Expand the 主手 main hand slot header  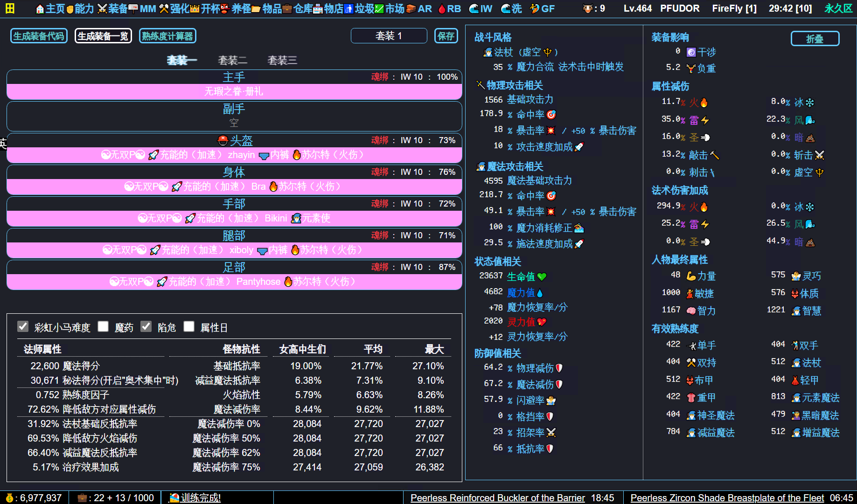point(234,77)
